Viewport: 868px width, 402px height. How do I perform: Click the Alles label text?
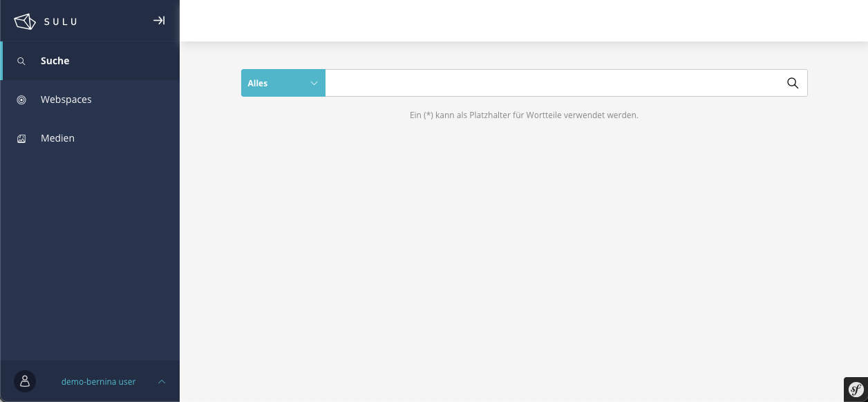point(258,83)
